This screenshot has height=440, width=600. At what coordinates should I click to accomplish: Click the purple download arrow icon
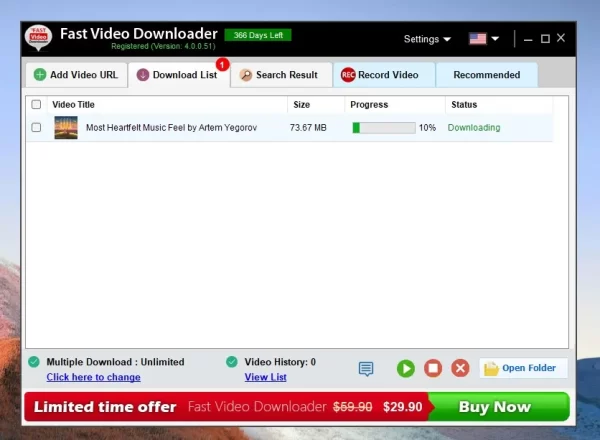click(143, 75)
